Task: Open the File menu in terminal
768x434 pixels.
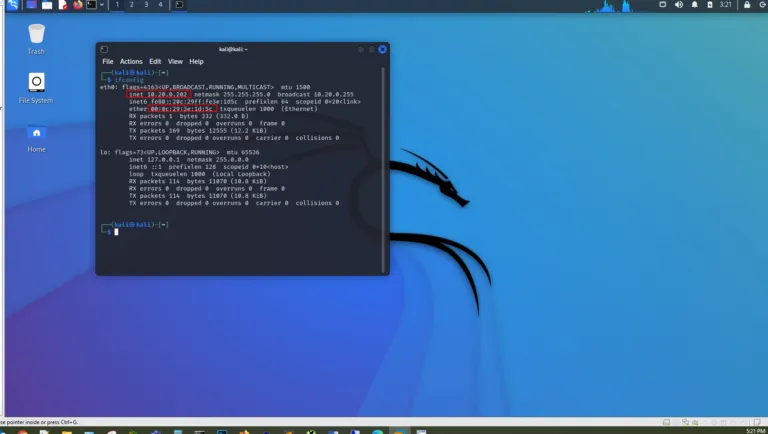Action: [108, 62]
